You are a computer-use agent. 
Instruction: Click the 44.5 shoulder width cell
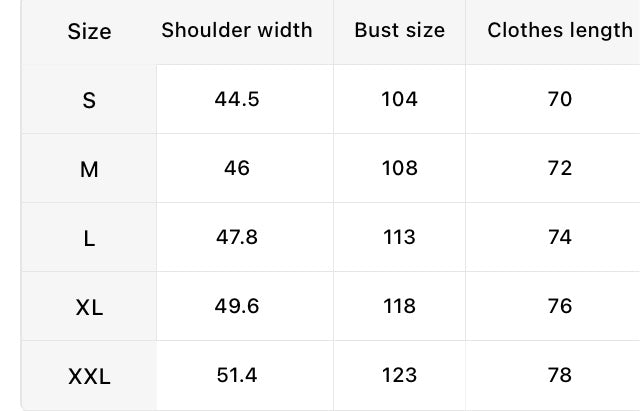click(237, 99)
